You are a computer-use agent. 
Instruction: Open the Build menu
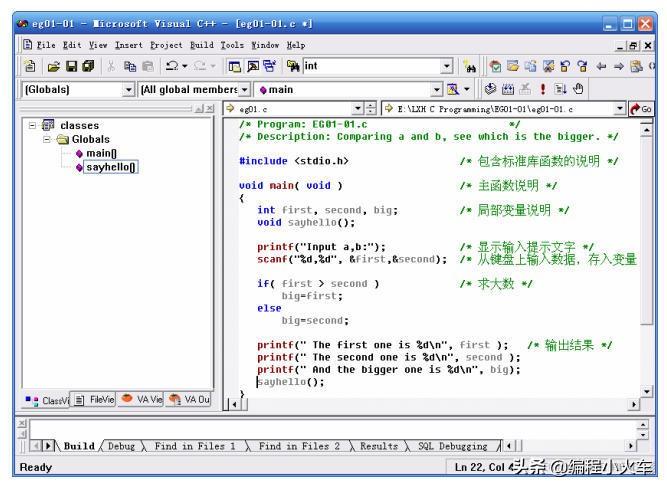[202, 45]
